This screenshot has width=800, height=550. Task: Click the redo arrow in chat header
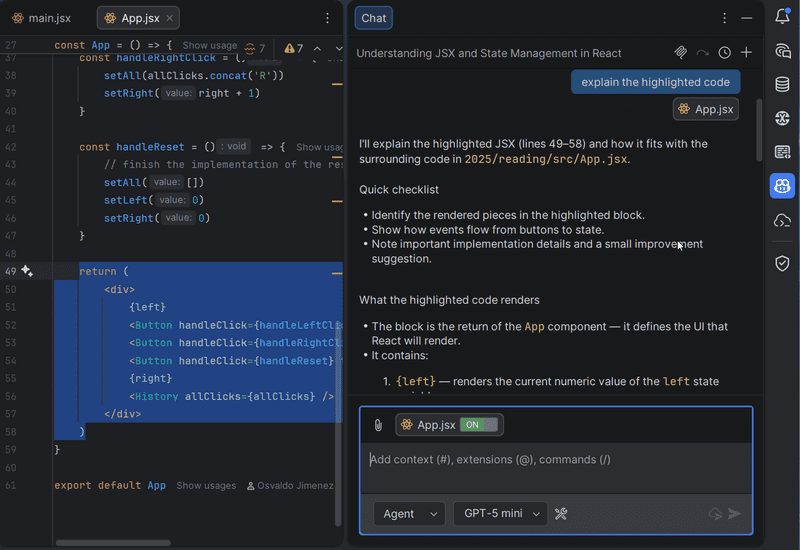[703, 53]
